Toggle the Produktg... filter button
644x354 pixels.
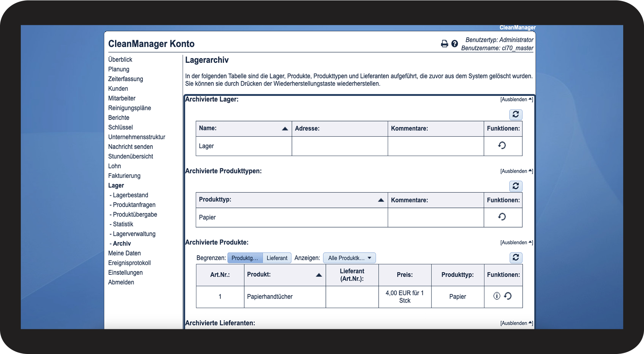[245, 258]
